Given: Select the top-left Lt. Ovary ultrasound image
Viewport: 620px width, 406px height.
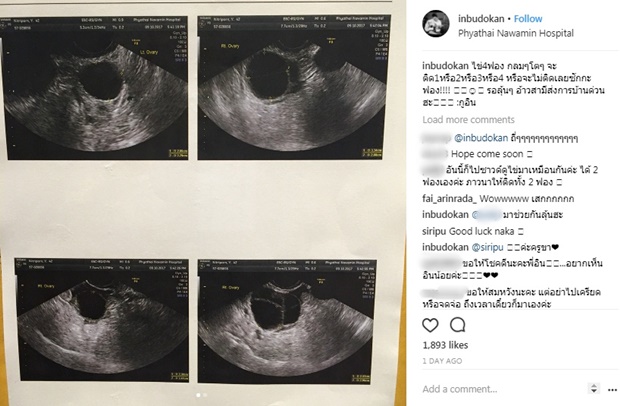Looking at the screenshot, I should pos(94,88).
